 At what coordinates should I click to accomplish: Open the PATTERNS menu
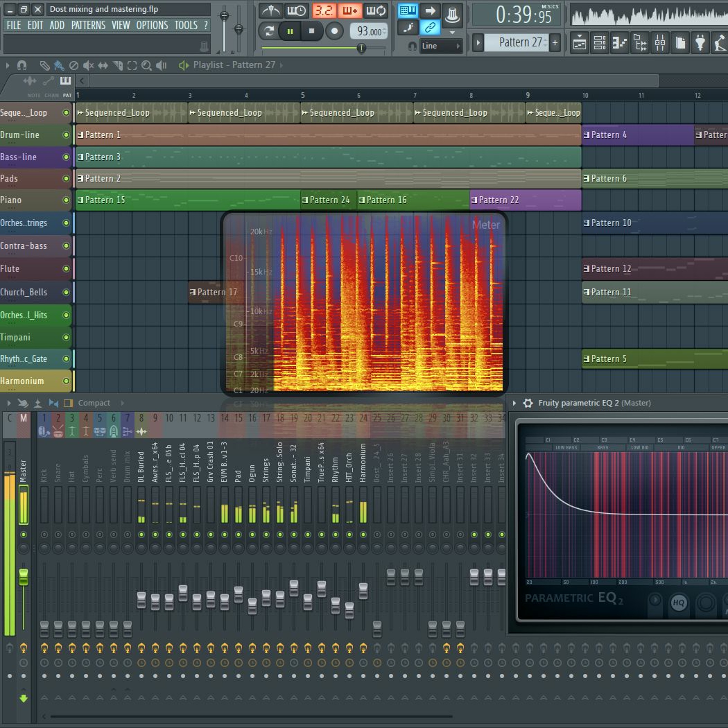(88, 25)
